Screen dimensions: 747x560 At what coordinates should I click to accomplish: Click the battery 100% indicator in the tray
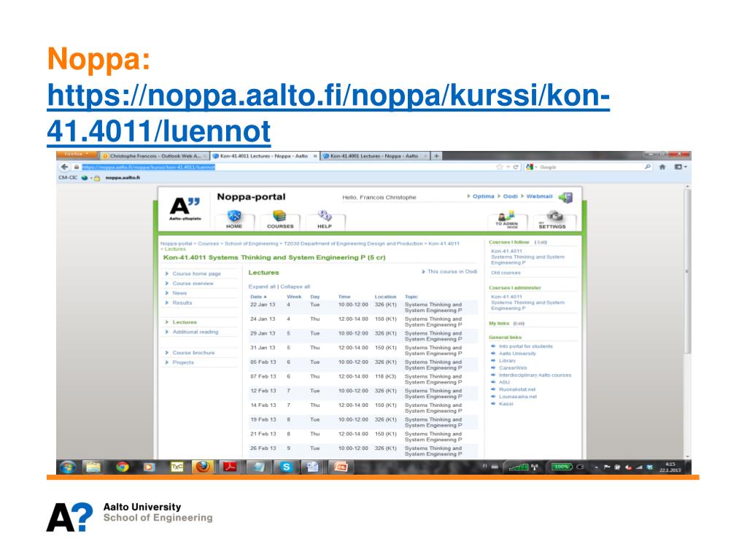[x=562, y=467]
